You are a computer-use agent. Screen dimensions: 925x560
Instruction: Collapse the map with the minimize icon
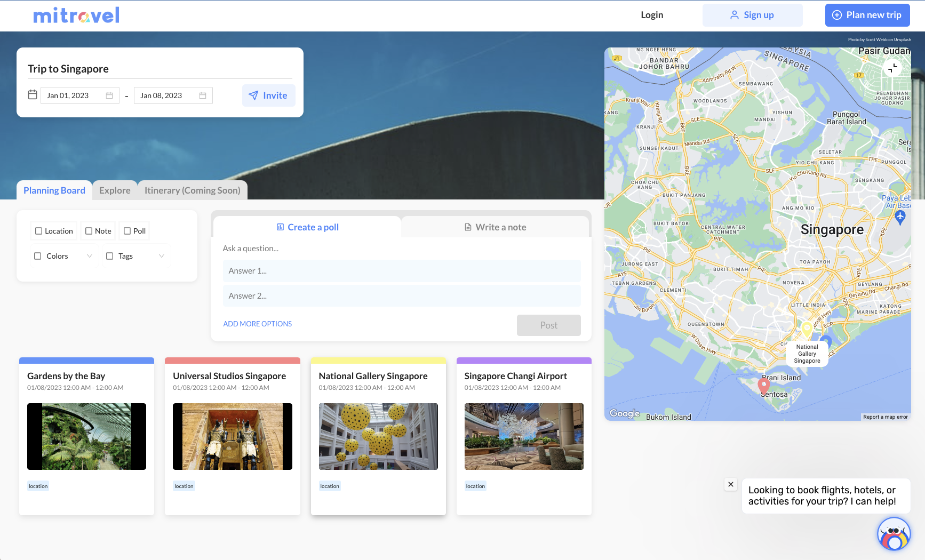(892, 68)
